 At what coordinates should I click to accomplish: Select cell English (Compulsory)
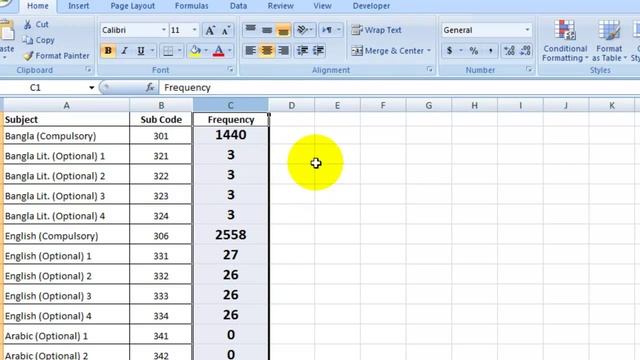coord(66,236)
